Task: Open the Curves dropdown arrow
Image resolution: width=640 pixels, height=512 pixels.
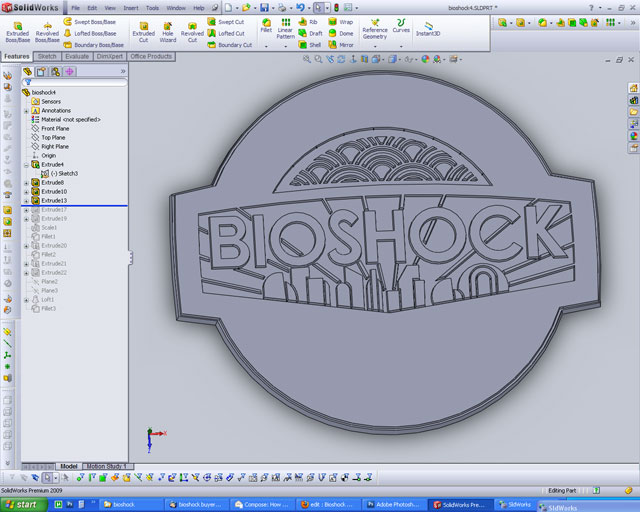Action: coord(401,46)
